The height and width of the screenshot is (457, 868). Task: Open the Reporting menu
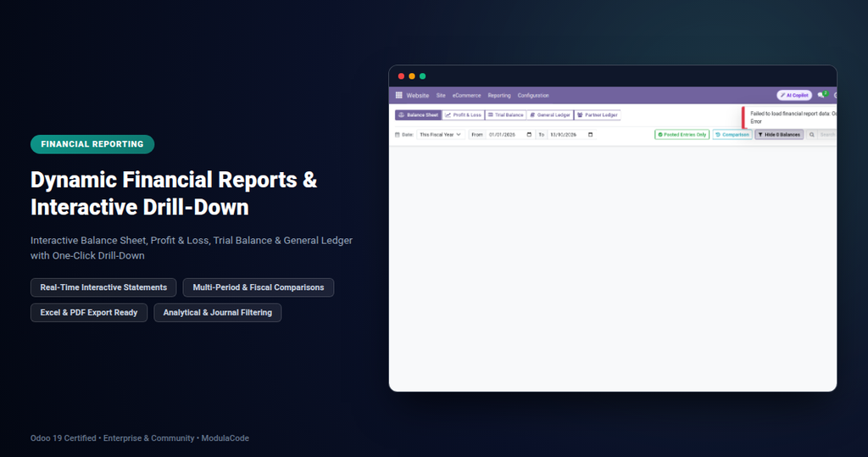499,95
